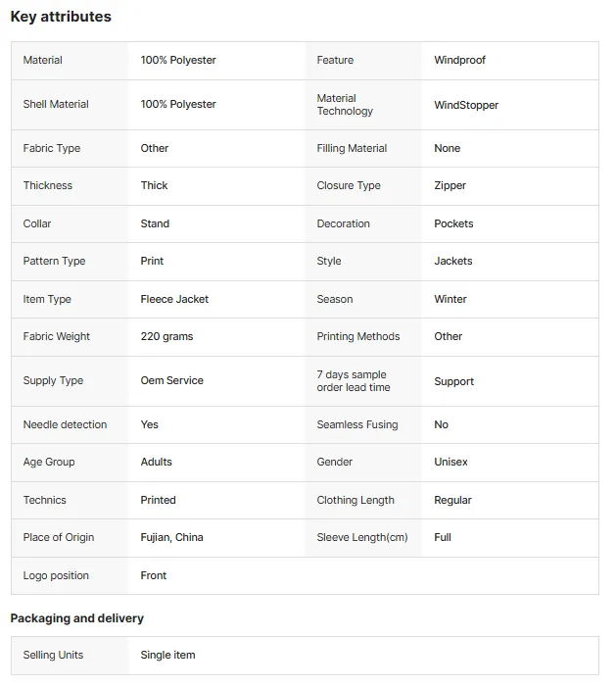Screen dimensions: 616x688
Task: Select the Unisex gender value
Action: click(x=450, y=462)
